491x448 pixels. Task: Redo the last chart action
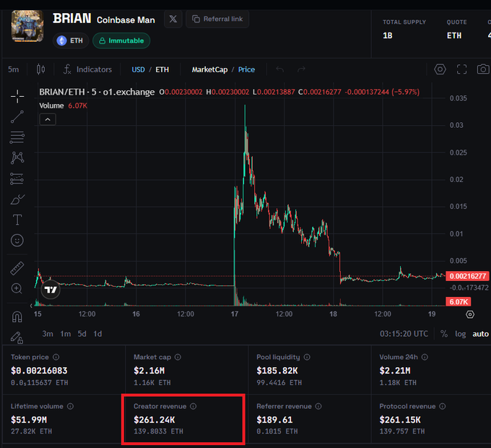click(x=301, y=69)
